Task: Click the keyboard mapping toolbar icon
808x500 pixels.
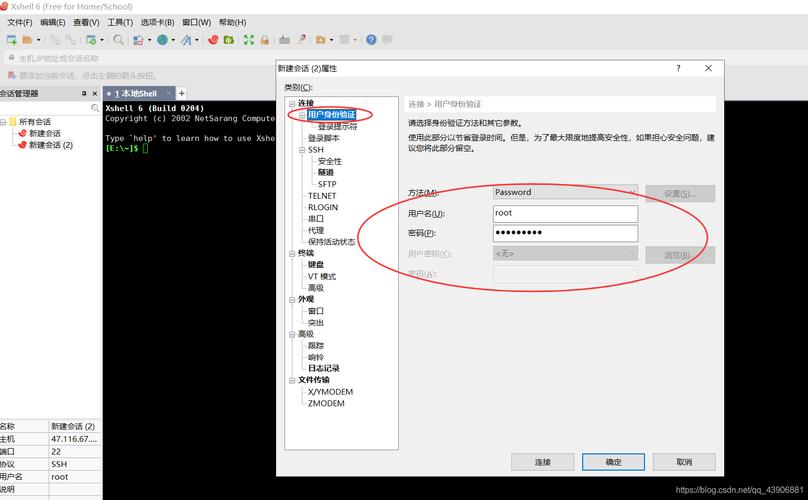Action: (x=284, y=40)
